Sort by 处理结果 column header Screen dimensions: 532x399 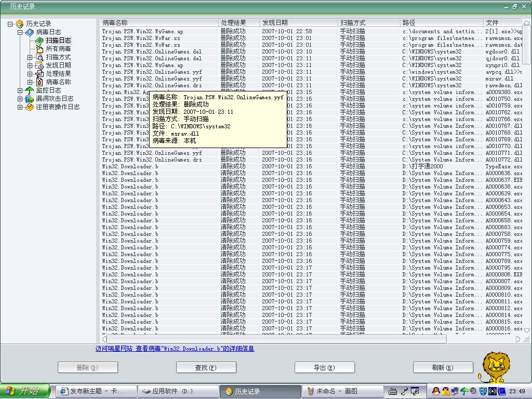click(x=239, y=23)
